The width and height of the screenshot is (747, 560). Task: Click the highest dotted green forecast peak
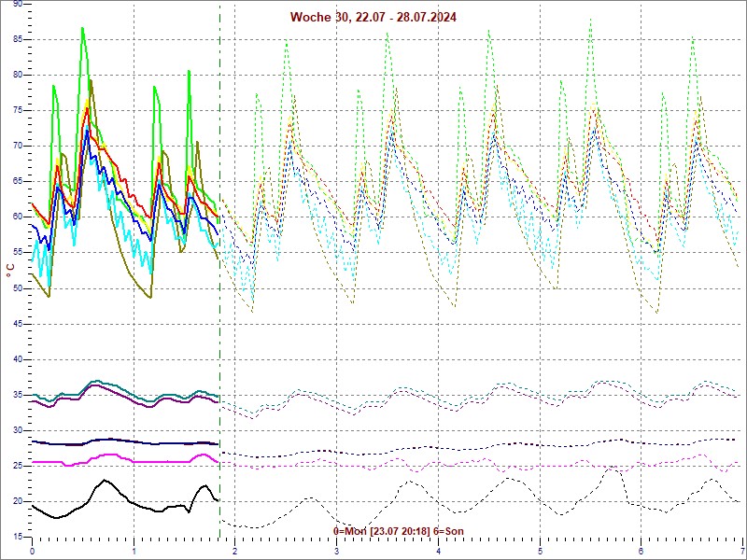coord(590,20)
